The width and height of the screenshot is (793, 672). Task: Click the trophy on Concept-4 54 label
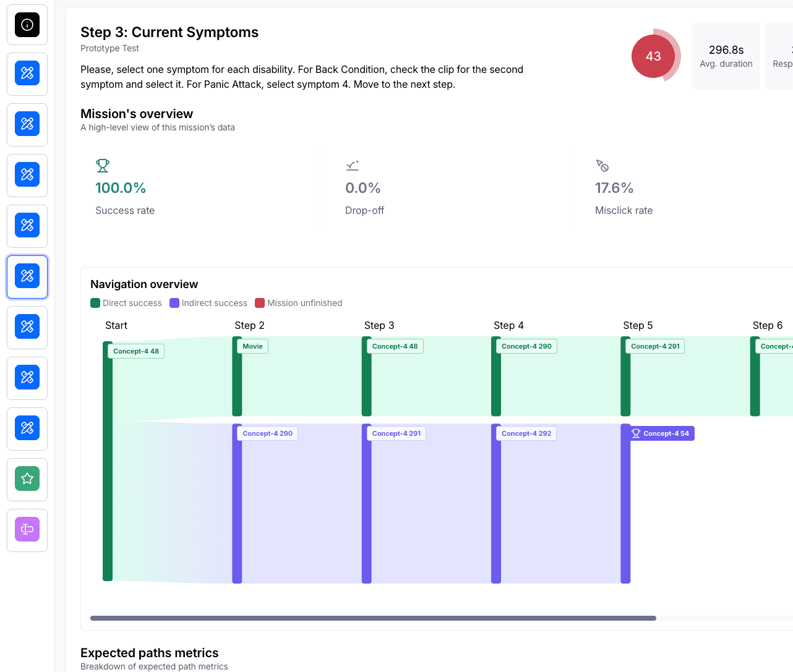(x=636, y=433)
